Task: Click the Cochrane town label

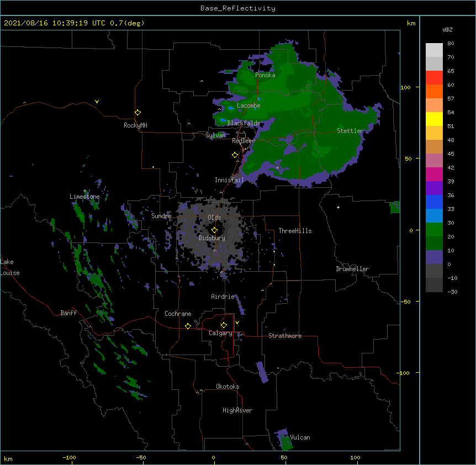Action: [x=178, y=314]
